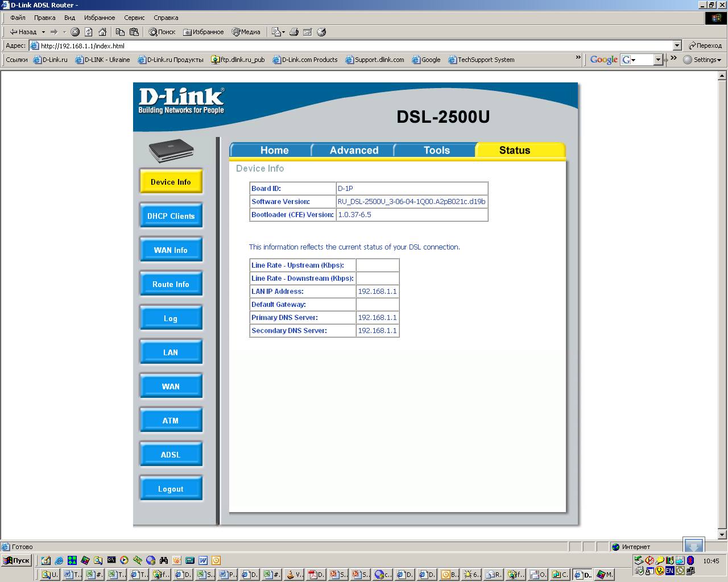Click the Stop loading toolbar icon

tap(75, 32)
